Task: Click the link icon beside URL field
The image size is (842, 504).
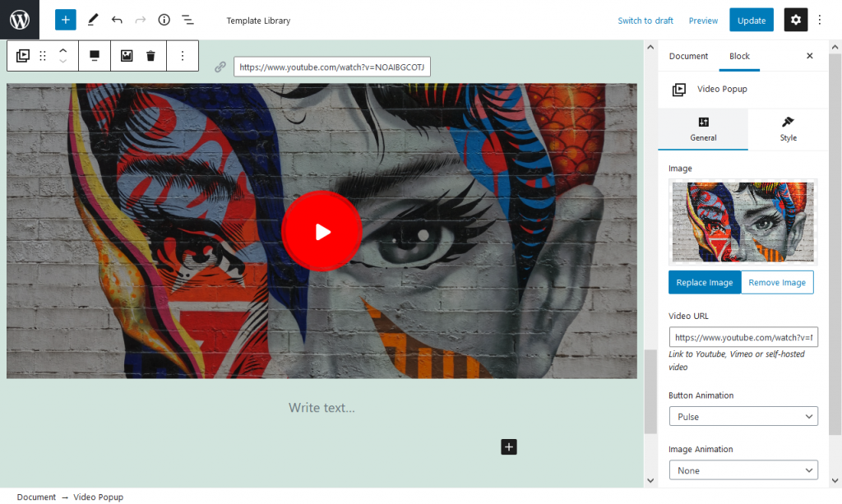Action: (220, 67)
